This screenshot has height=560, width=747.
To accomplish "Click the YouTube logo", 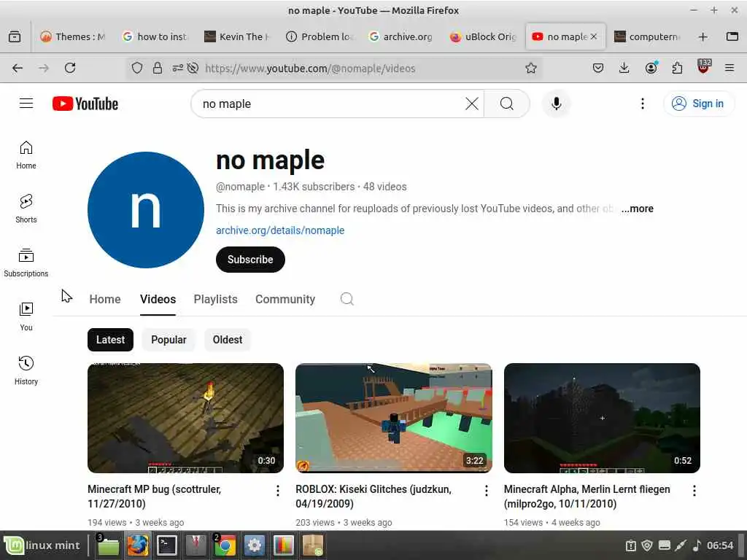I will pos(85,104).
